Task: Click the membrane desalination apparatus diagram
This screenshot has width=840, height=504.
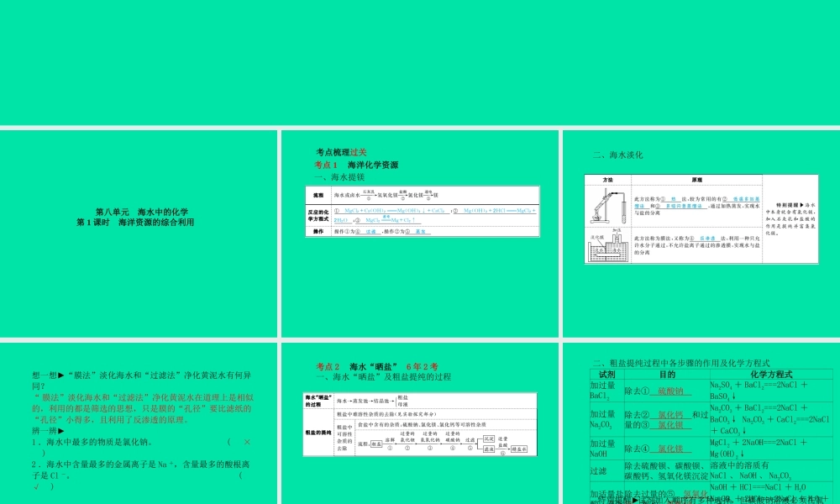Action: point(608,245)
